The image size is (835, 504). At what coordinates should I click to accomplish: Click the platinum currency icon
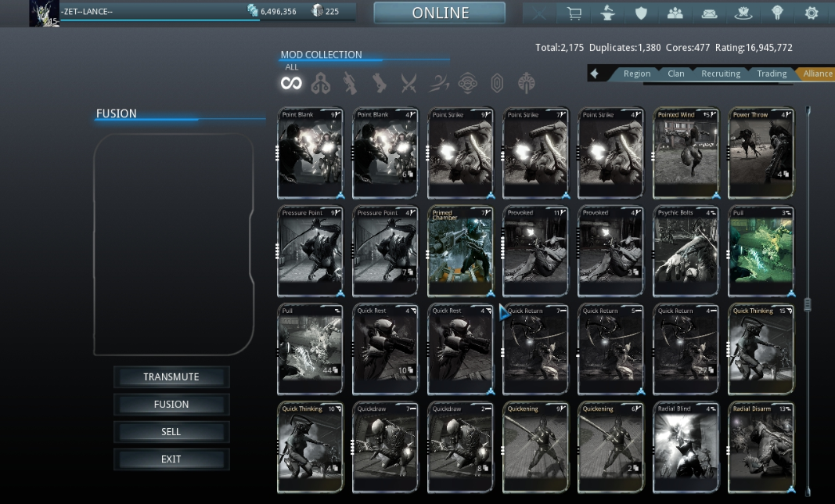(x=317, y=10)
